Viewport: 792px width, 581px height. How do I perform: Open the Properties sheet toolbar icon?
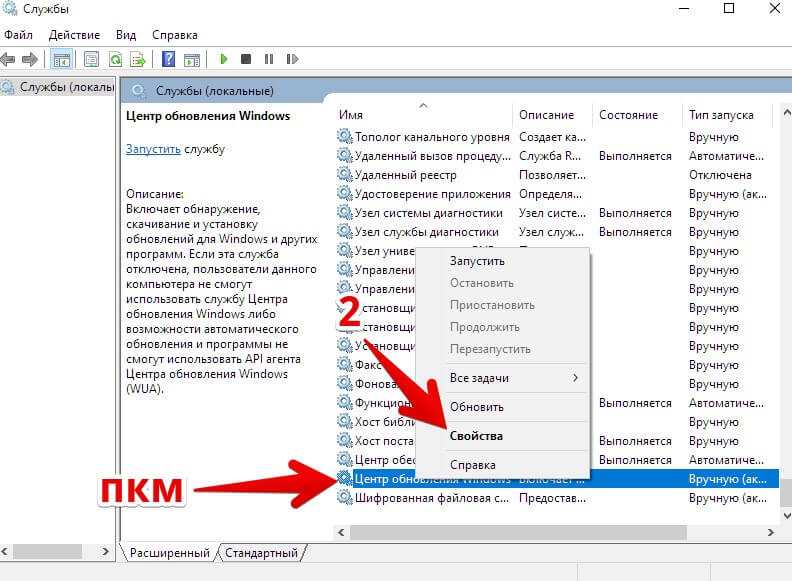(91, 60)
